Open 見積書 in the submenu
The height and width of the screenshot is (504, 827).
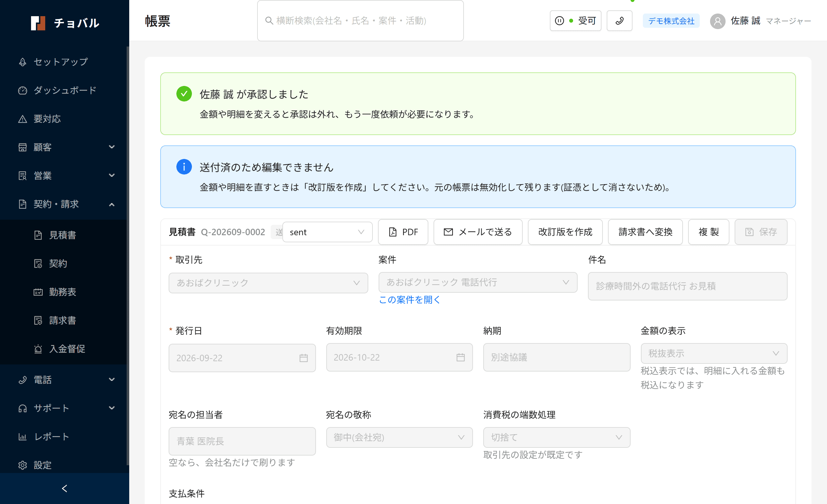64,235
